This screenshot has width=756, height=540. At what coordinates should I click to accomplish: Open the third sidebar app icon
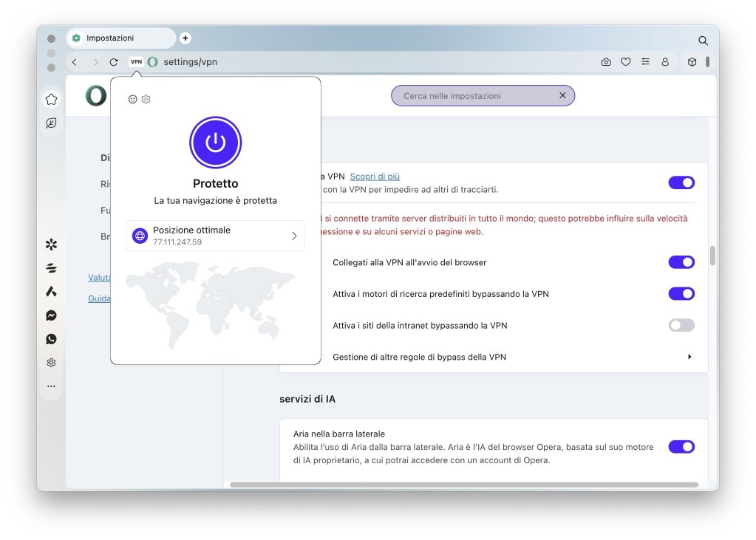click(x=51, y=291)
